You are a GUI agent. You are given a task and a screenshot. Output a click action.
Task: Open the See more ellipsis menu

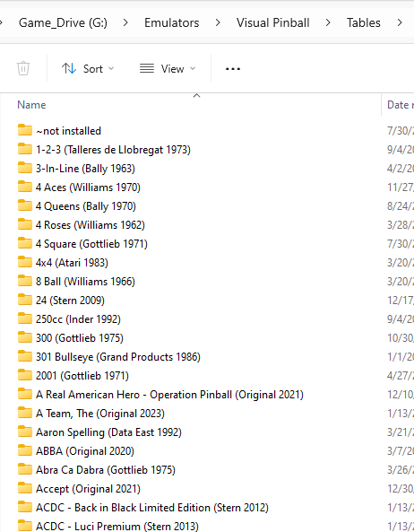[x=233, y=69]
